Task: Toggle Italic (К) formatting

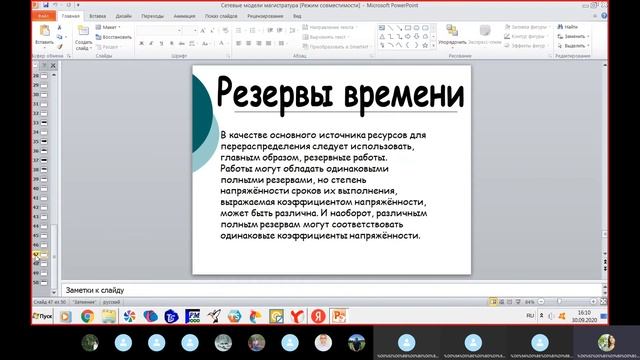Action: [151, 43]
